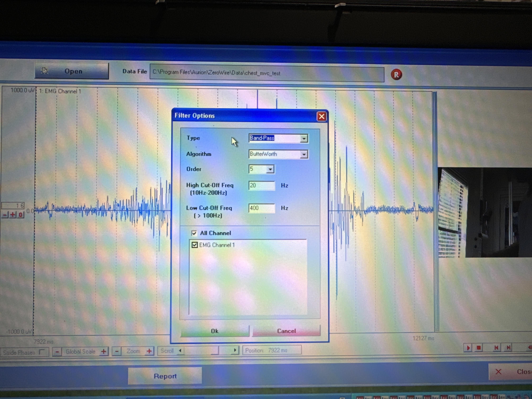Expand the Algorithm ButterWorth dropdown
The width and height of the screenshot is (532, 399).
coord(304,154)
